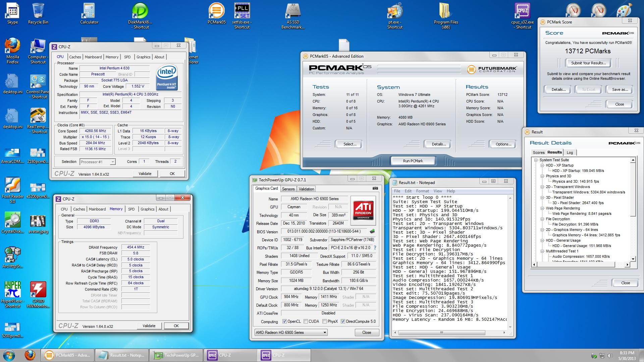Collapse 3D - Pixel Shader tree node
This screenshot has height=362, width=644.
point(542,197)
